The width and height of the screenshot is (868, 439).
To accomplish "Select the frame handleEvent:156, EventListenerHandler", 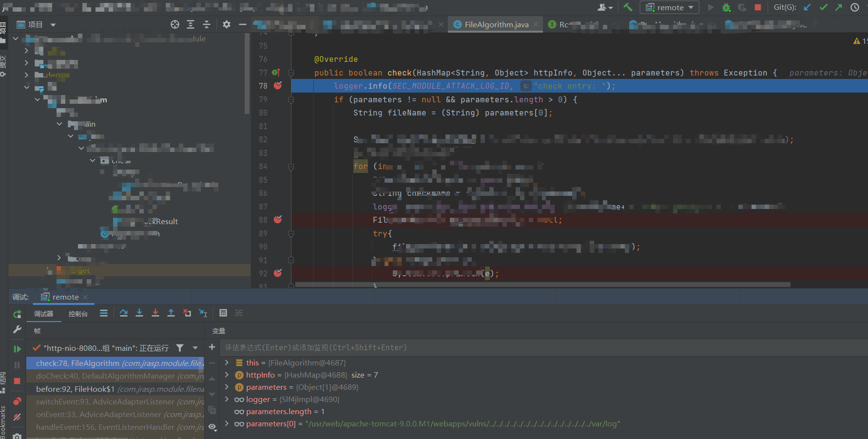I will (x=115, y=427).
